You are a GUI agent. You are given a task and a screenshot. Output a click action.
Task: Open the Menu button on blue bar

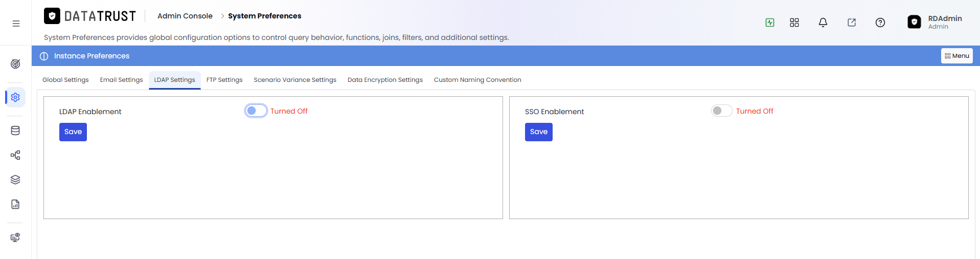tap(956, 56)
